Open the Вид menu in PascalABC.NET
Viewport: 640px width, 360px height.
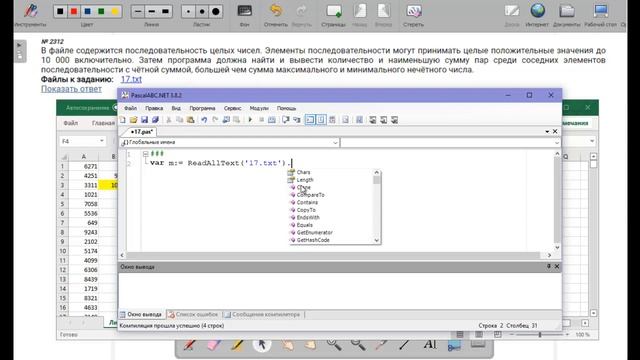tap(176, 108)
